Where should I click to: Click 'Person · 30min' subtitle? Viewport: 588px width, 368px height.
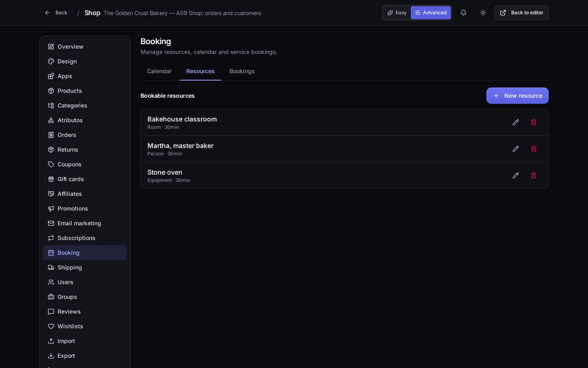(x=165, y=154)
